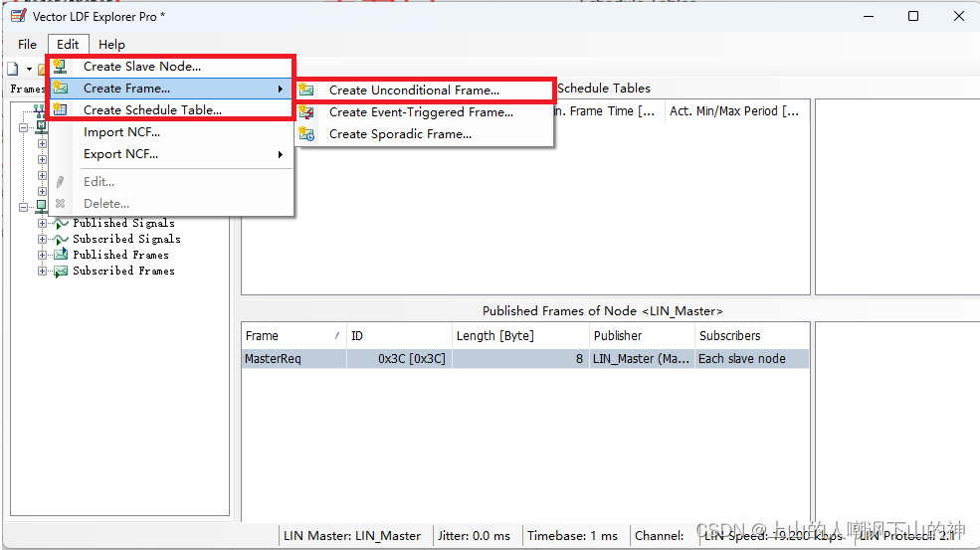
Task: Select Create Unconditional Frame... option
Action: point(425,90)
